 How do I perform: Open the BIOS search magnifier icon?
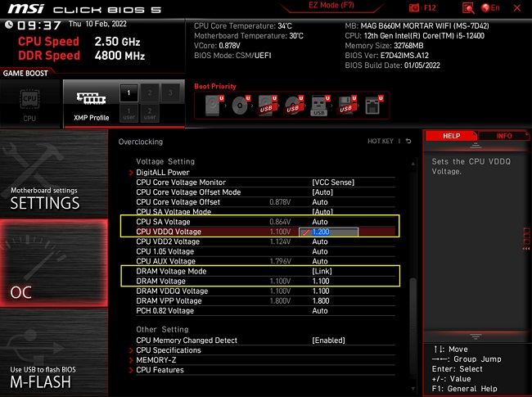pyautogui.click(x=468, y=8)
